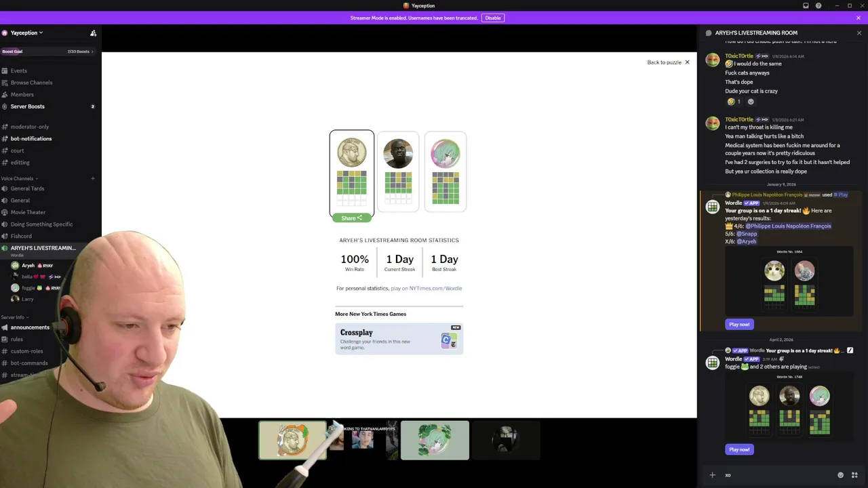Dismiss the Streamer Mode banner
868x488 pixels.
[859, 18]
